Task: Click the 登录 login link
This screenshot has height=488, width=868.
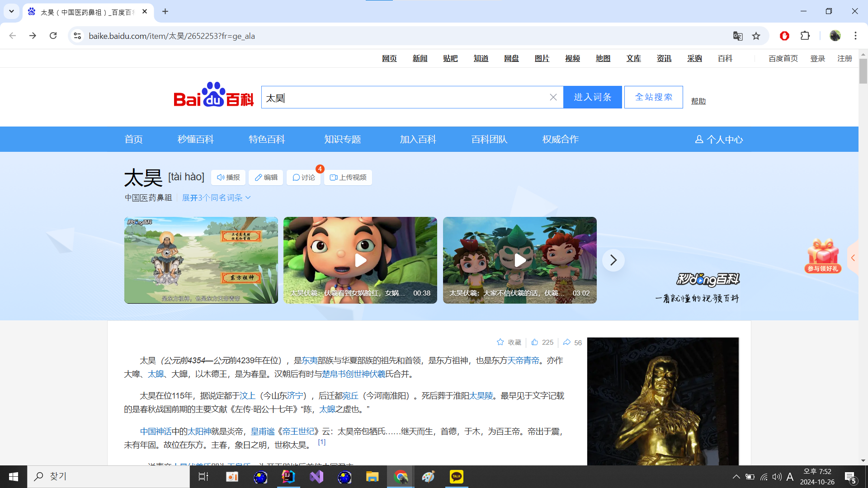Action: (x=818, y=59)
